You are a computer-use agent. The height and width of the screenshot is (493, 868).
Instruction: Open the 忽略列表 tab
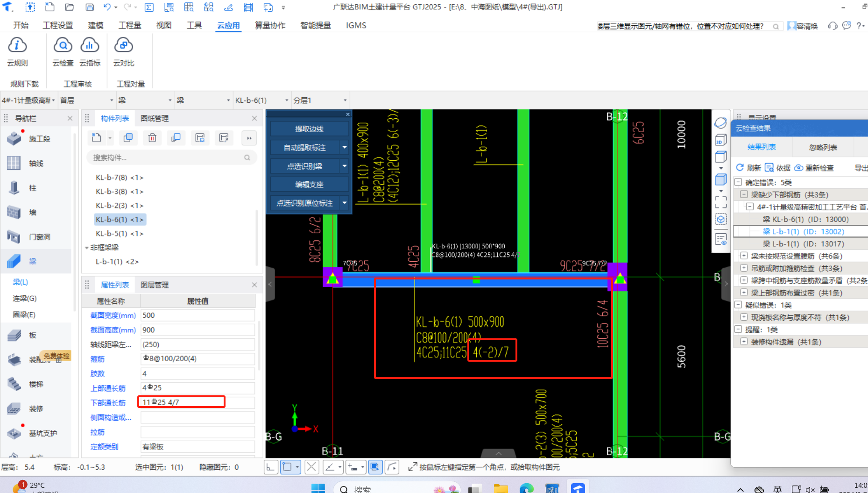pos(823,147)
